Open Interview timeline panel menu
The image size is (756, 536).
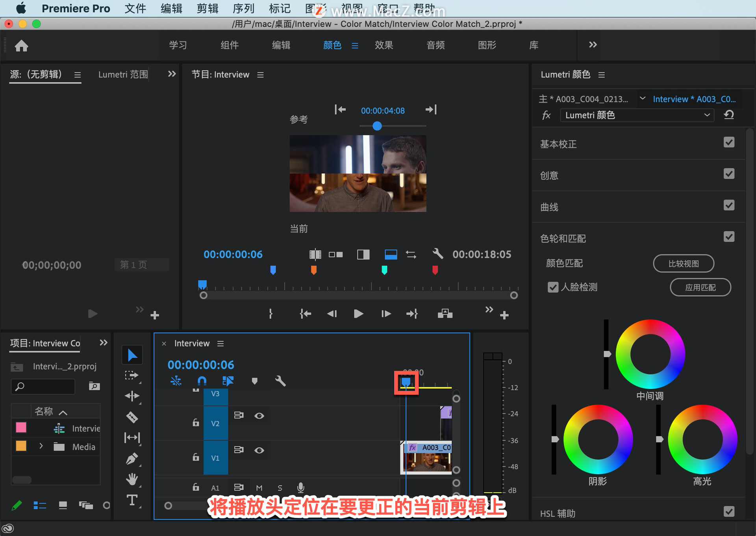pos(220,344)
